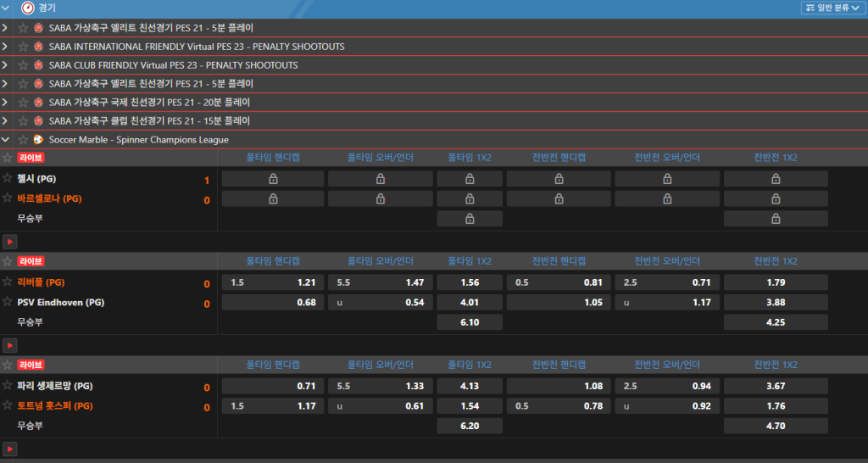
Task: Choose draw odds 6.20 in Paris match
Action: point(470,426)
